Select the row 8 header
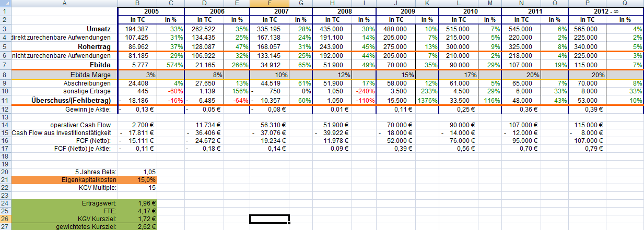This screenshot has height=230, width=644. point(5,75)
